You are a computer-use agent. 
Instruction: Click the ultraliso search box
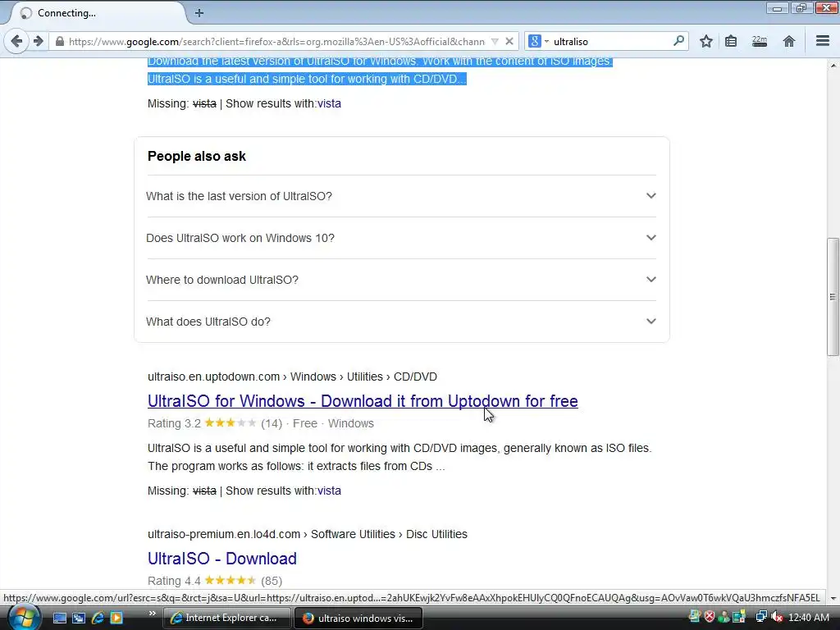point(610,41)
